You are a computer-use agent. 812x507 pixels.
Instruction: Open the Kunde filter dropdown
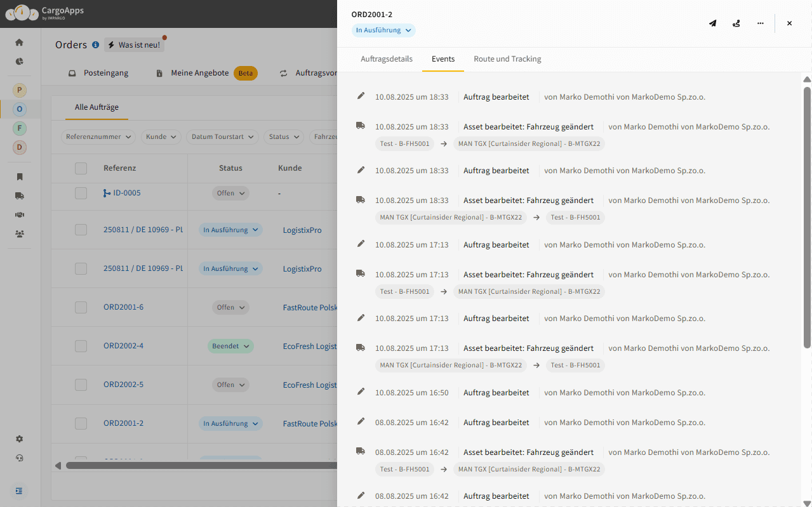[x=161, y=136]
